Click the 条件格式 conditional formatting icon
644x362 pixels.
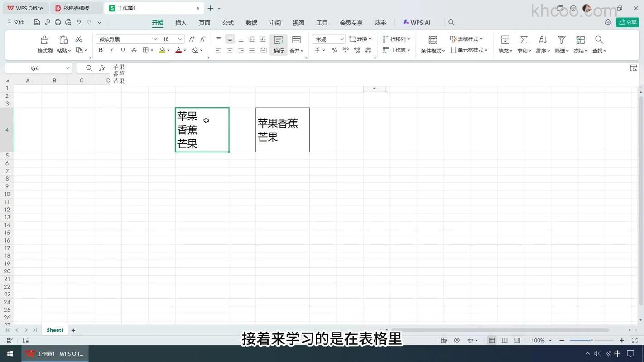(431, 44)
